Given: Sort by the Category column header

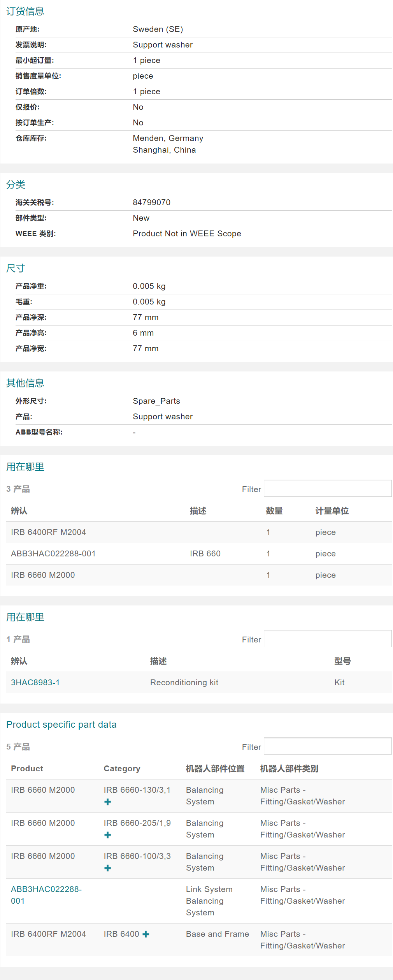Looking at the screenshot, I should coord(122,769).
